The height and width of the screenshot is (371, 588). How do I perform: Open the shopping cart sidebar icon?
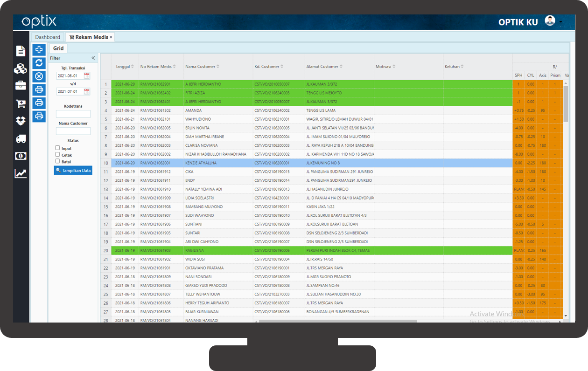point(21,103)
